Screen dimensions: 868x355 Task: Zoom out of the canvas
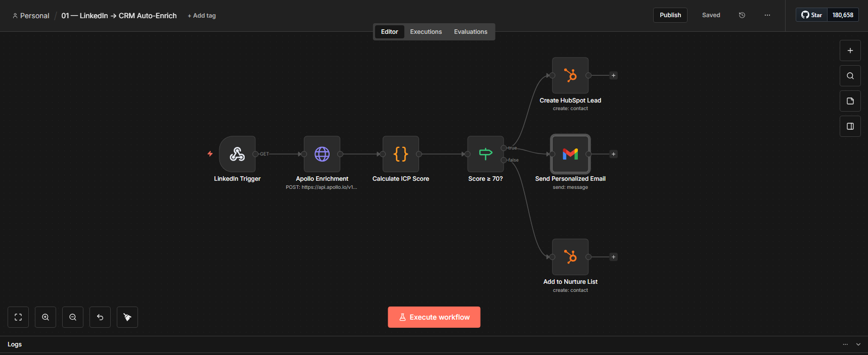73,317
